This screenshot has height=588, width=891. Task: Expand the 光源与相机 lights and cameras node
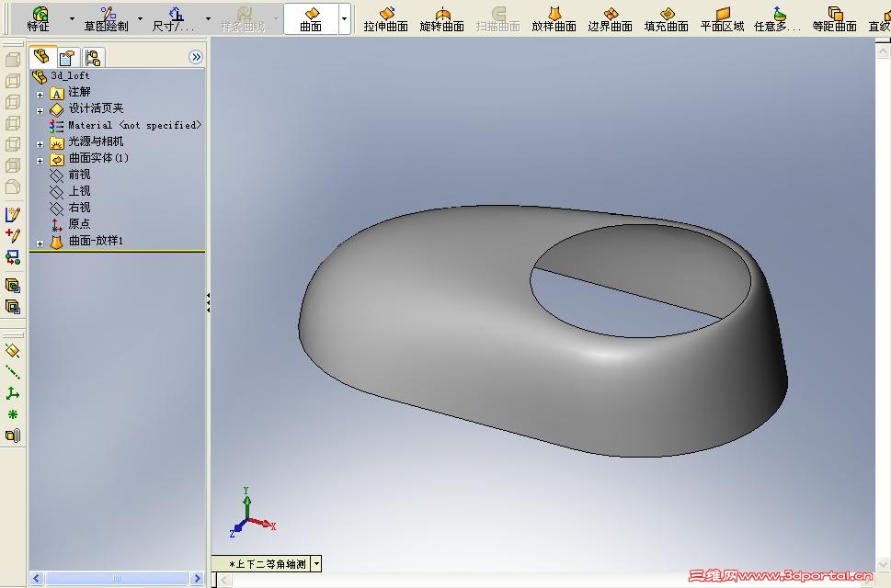click(40, 144)
